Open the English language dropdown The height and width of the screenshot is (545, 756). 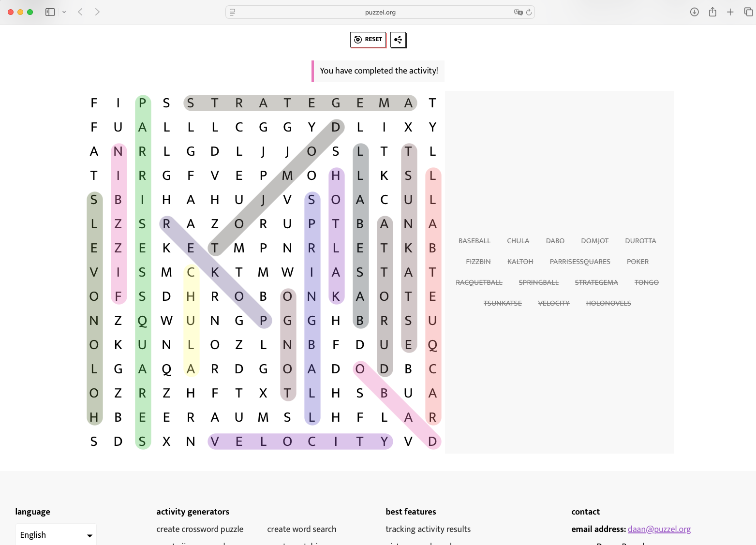[x=56, y=535]
